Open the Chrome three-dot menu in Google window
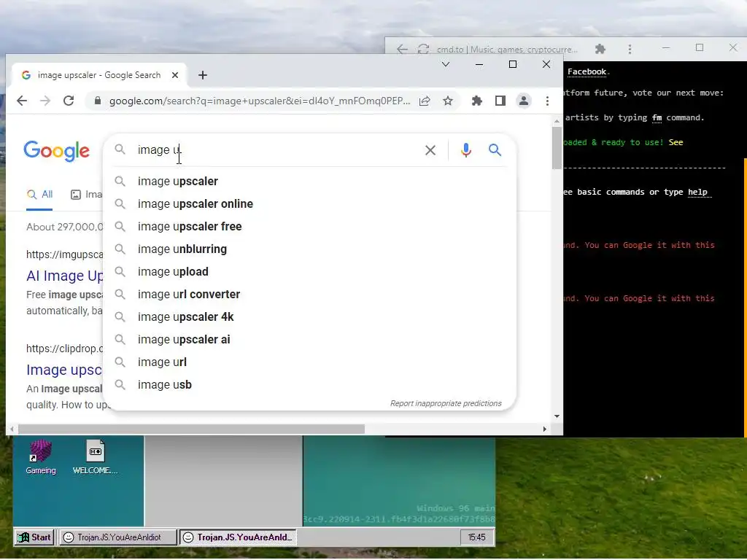The width and height of the screenshot is (747, 560). [x=547, y=101]
